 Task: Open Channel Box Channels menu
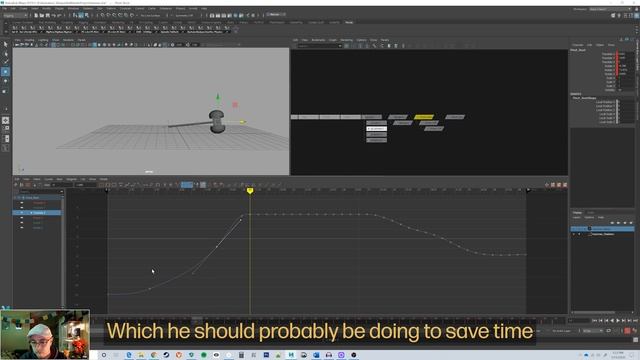(578, 45)
